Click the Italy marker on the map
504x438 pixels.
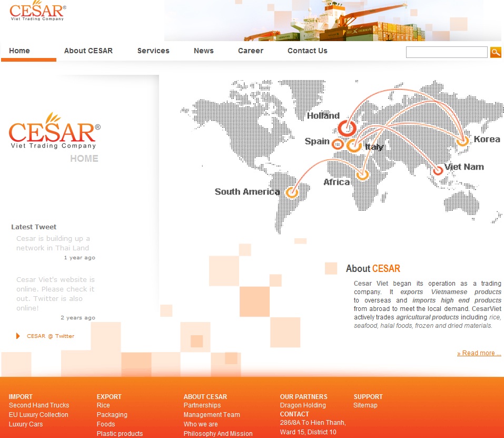[x=354, y=145]
